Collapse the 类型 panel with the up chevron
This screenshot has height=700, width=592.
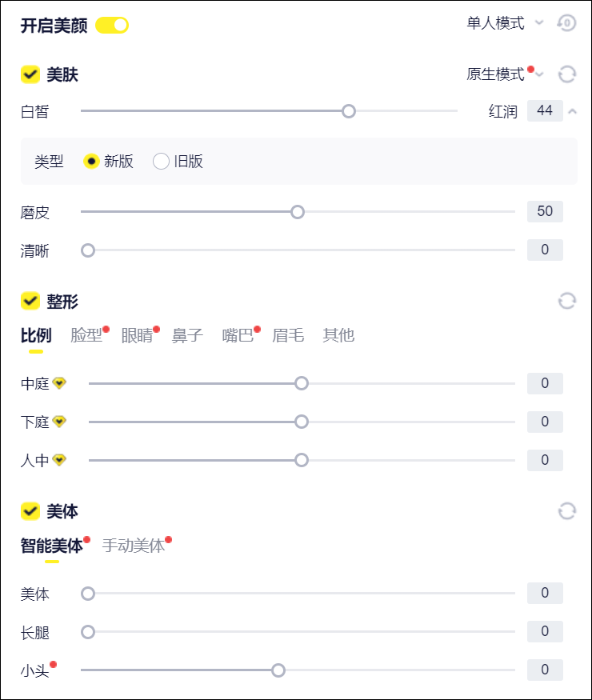point(572,111)
